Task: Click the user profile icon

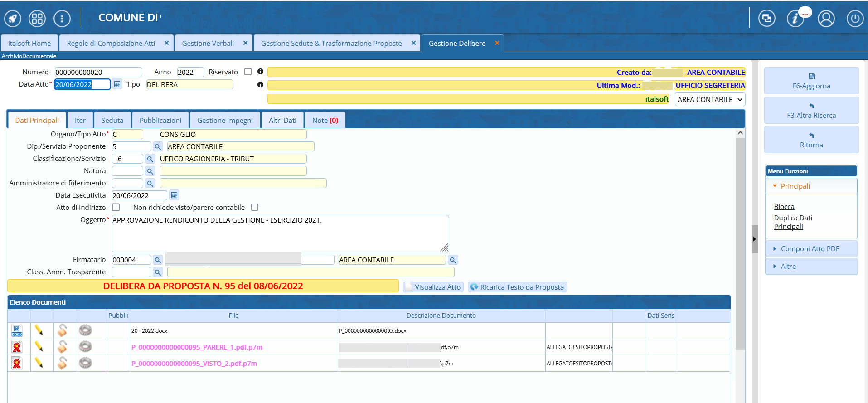Action: pyautogui.click(x=826, y=19)
